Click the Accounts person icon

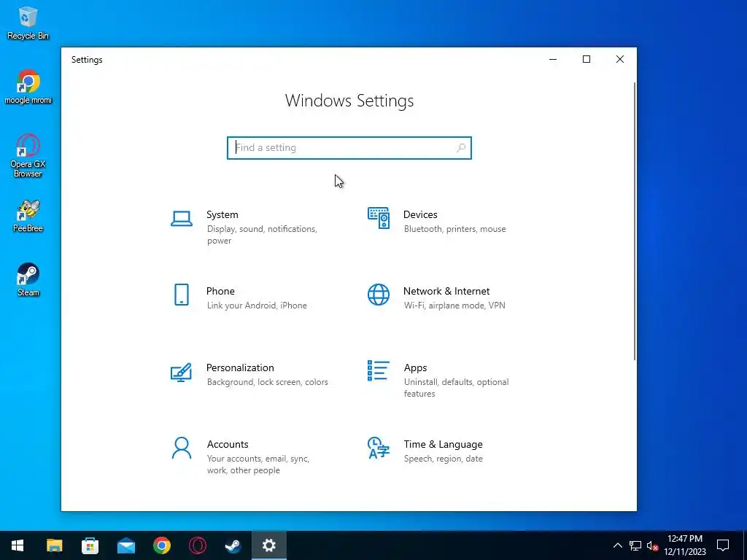tap(182, 448)
